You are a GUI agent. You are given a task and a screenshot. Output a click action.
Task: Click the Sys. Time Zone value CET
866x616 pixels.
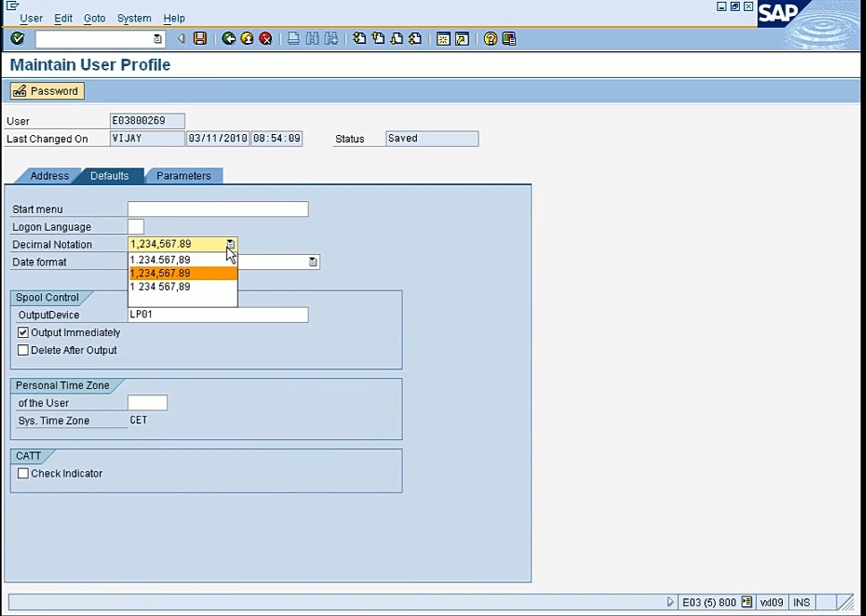coord(139,420)
